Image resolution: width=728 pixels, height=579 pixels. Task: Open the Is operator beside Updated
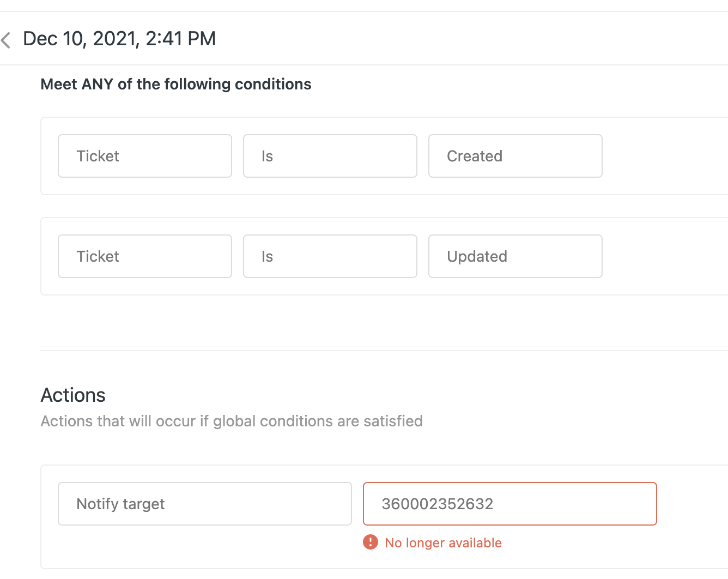click(330, 256)
